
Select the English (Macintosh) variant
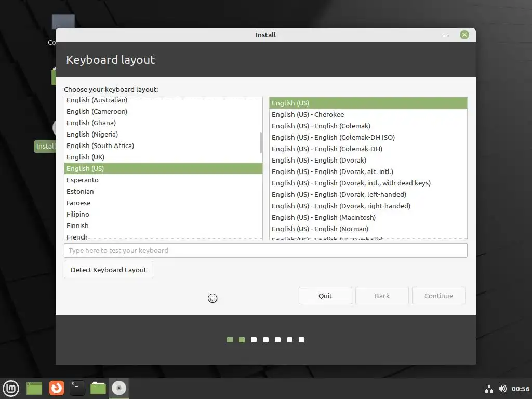pyautogui.click(x=368, y=218)
